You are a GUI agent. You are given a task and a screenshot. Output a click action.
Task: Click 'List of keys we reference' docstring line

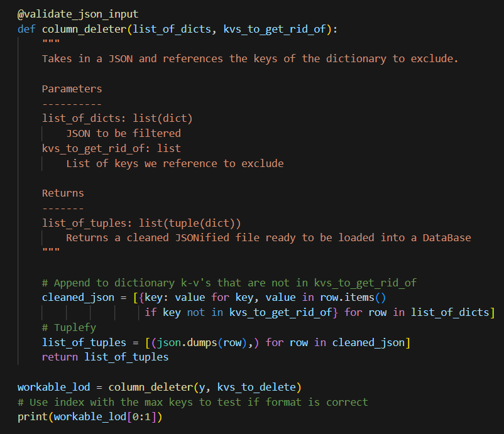(x=175, y=163)
